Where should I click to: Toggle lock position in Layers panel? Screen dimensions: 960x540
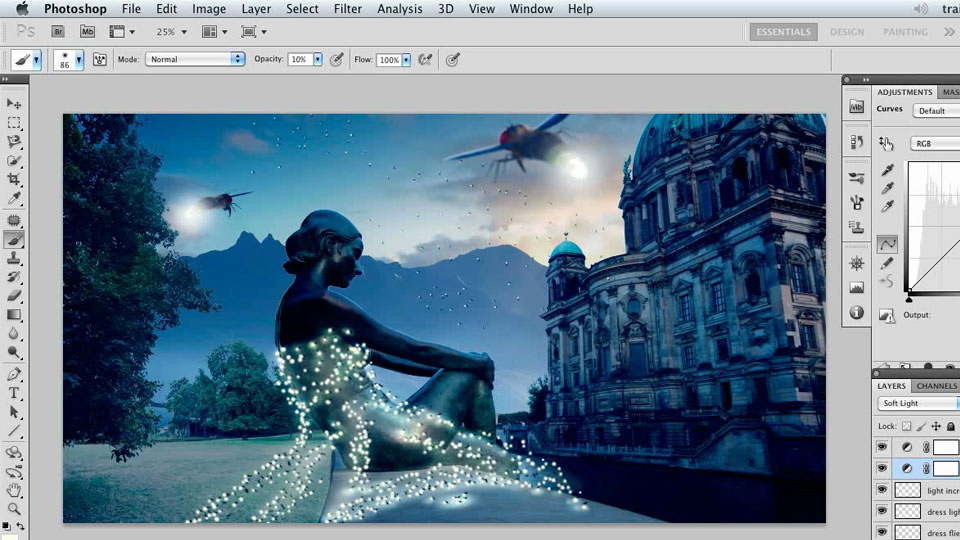coord(936,426)
